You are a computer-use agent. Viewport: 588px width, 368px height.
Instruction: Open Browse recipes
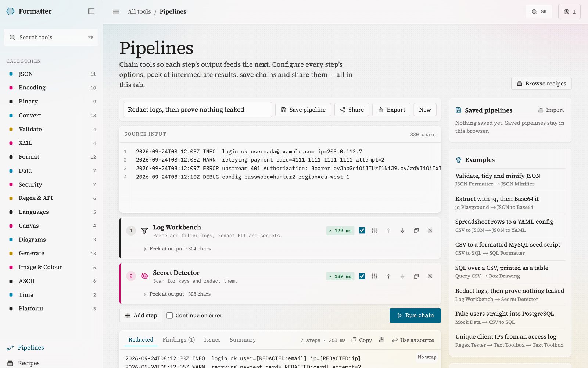541,84
